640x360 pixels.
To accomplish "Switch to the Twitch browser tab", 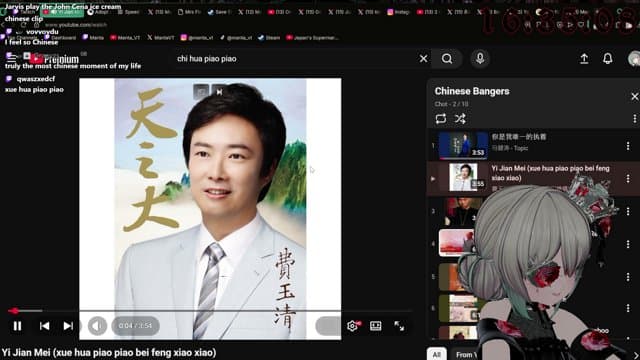I will (x=24, y=12).
